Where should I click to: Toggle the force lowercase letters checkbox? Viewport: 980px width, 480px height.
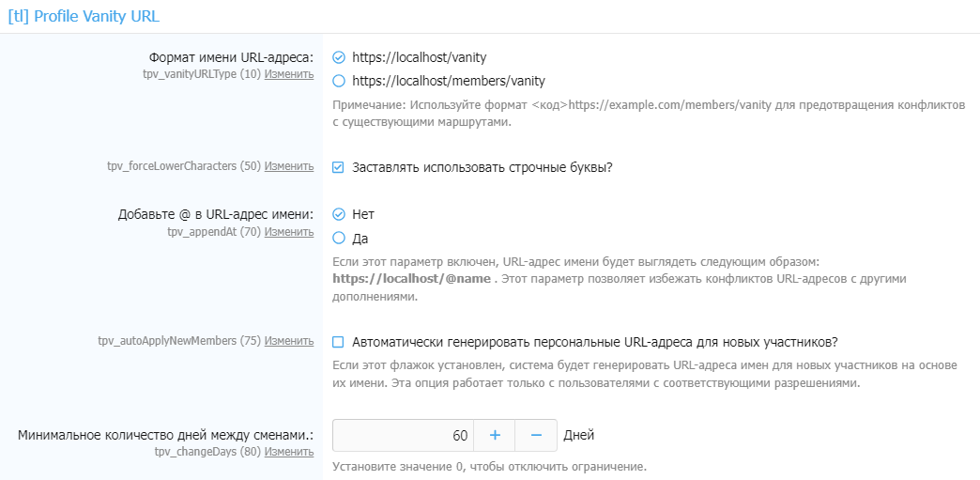(x=339, y=167)
